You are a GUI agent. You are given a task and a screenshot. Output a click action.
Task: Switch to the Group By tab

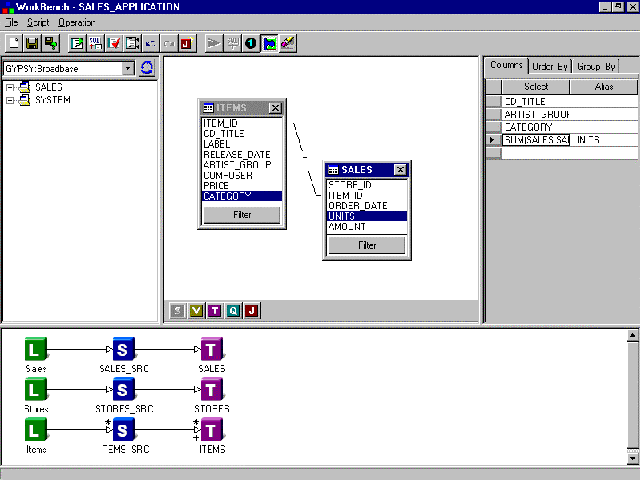[x=596, y=66]
